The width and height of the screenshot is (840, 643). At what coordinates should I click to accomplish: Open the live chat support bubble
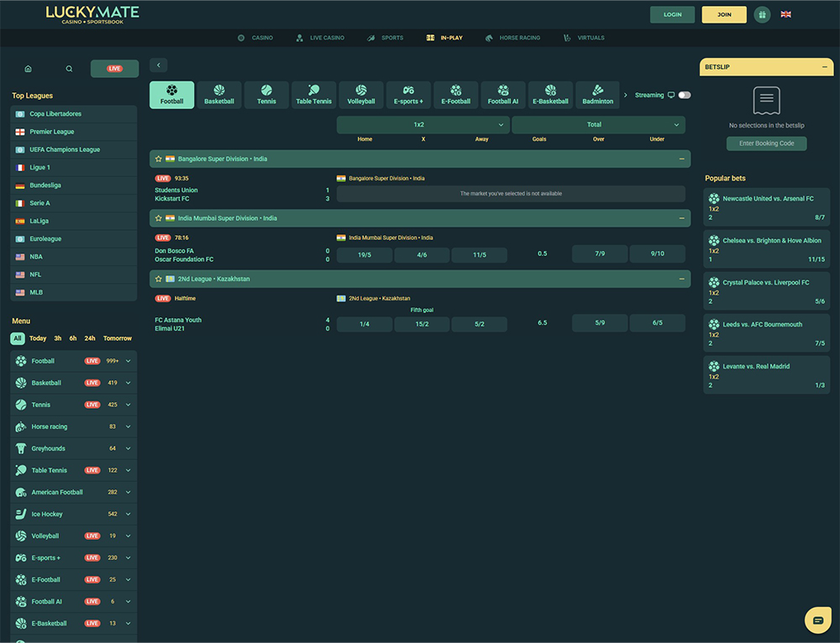(x=816, y=619)
